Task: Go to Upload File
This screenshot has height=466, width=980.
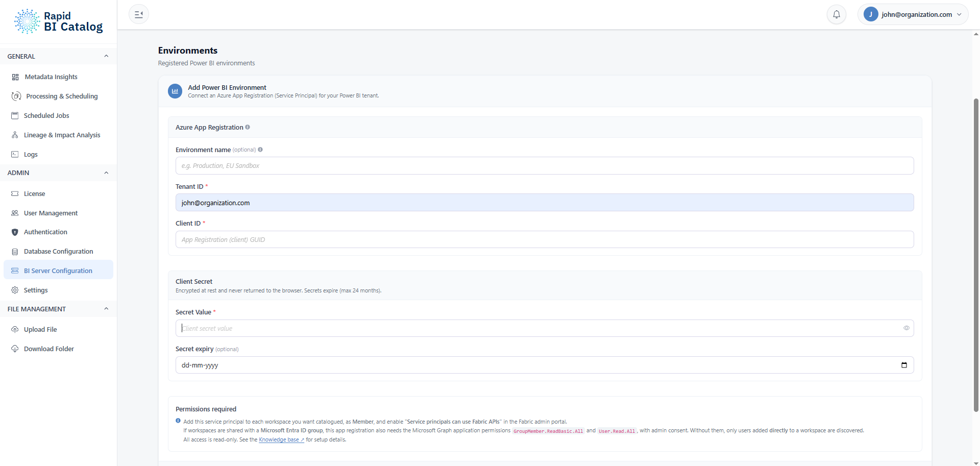Action: [x=58, y=329]
